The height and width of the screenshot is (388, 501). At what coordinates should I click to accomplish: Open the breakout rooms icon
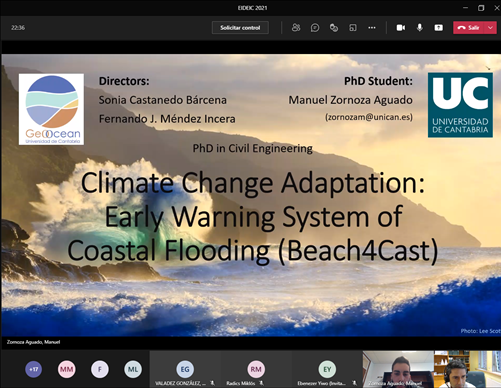(353, 28)
